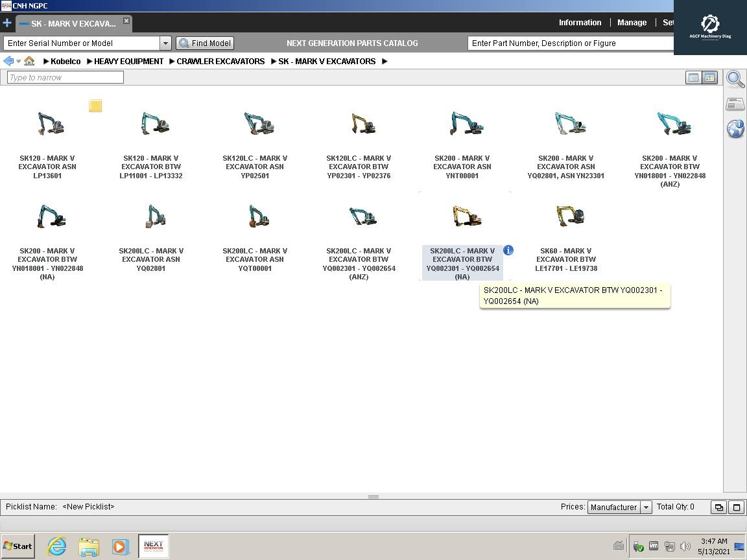Click the back navigation arrow
The width and height of the screenshot is (747, 560).
coord(7,61)
